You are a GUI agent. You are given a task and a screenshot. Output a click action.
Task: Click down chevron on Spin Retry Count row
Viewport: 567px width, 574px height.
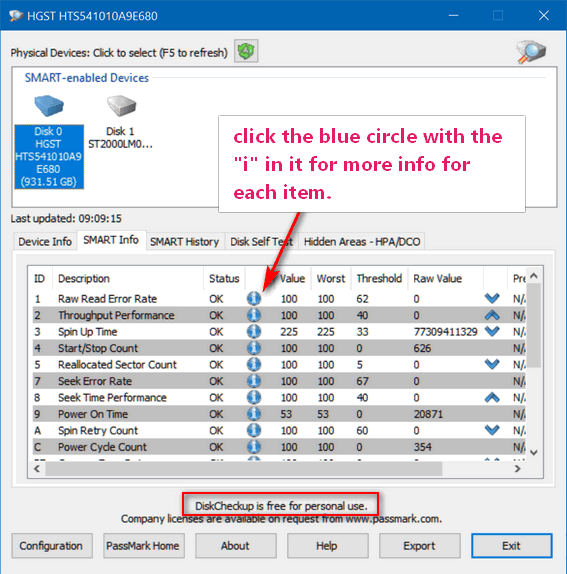point(492,430)
